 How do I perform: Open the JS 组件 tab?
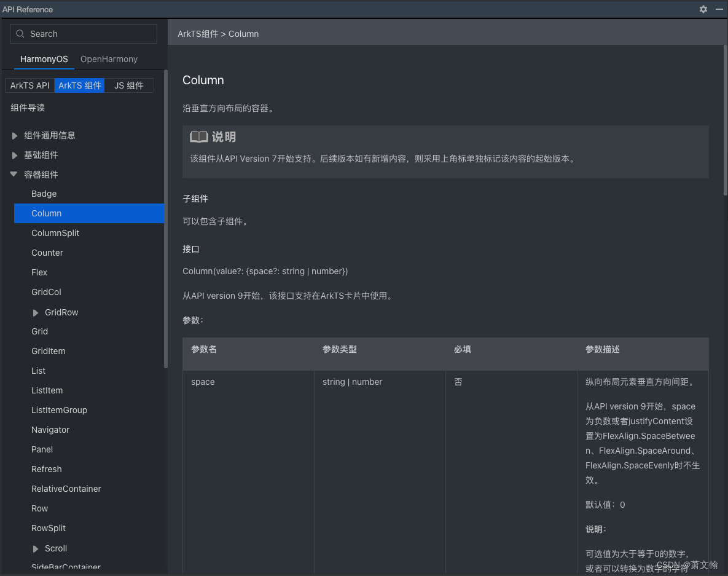click(129, 85)
